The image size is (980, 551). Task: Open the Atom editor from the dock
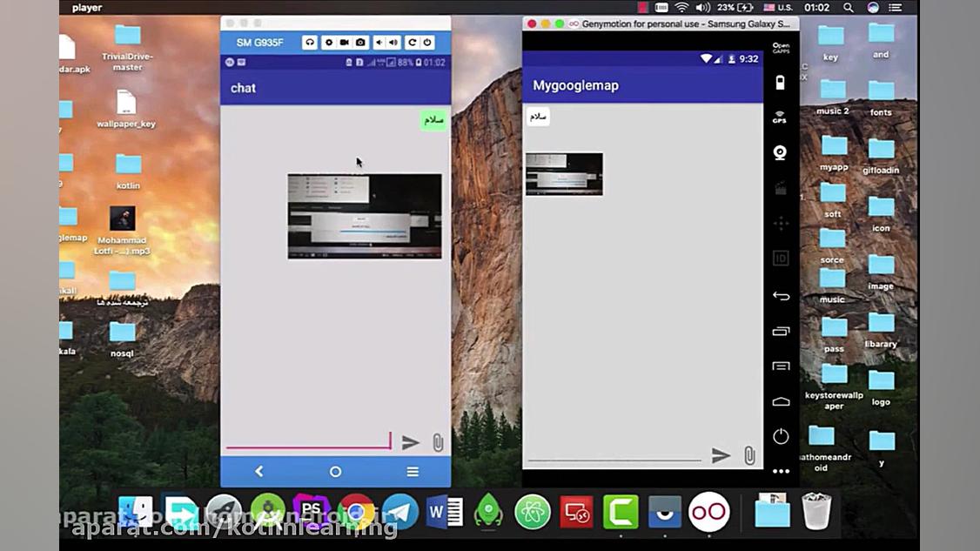pyautogui.click(x=533, y=512)
